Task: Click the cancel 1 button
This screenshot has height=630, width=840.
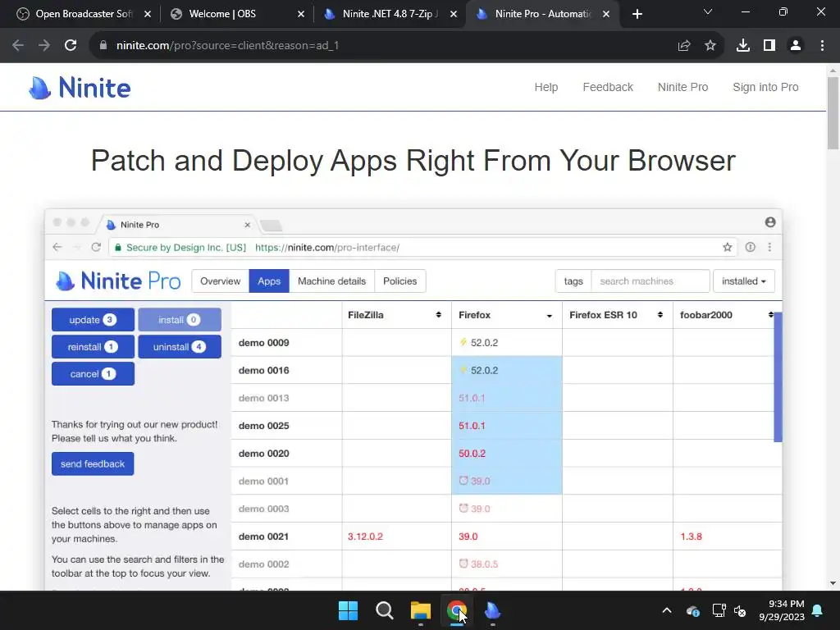Action: [93, 374]
